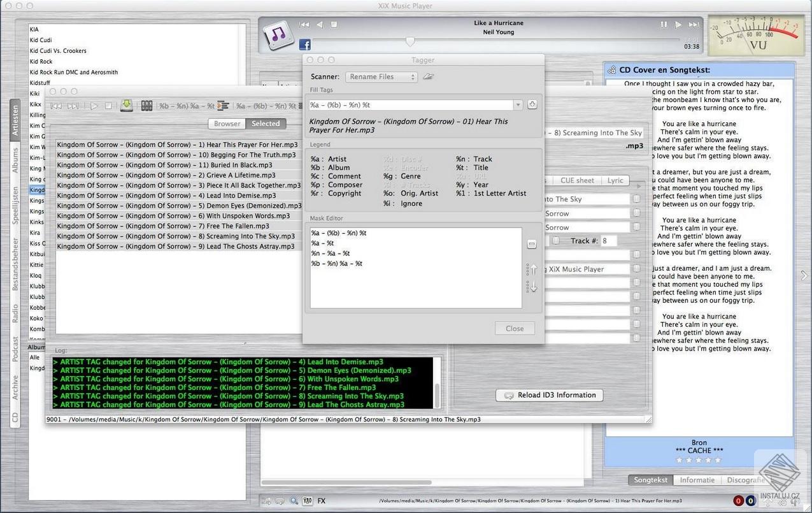Open the Facebook share icon

[x=305, y=44]
